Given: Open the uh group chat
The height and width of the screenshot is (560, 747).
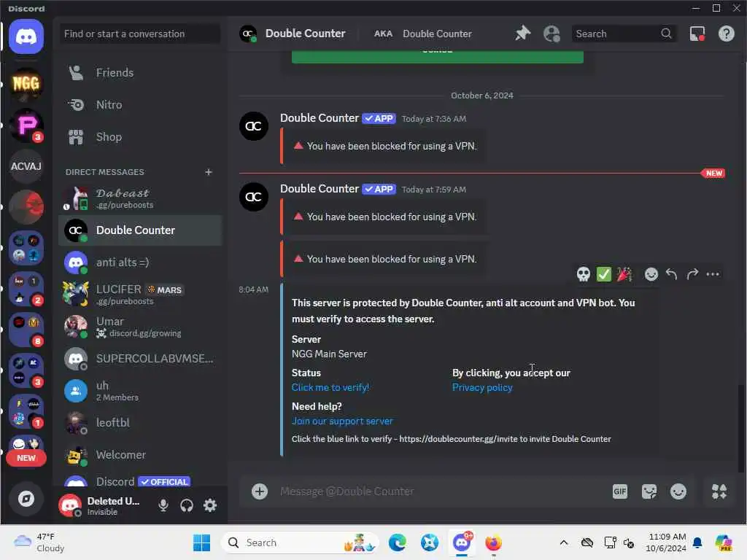Looking at the screenshot, I should pyautogui.click(x=140, y=391).
